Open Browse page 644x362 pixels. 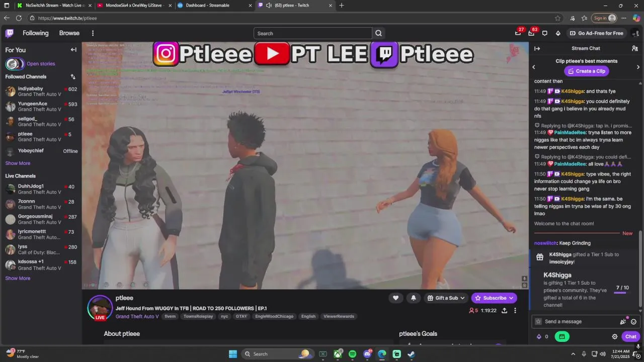[x=69, y=33]
